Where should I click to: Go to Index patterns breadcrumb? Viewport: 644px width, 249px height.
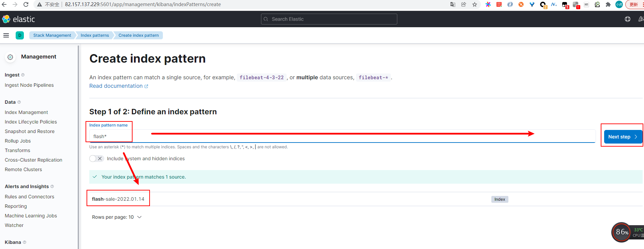[95, 35]
